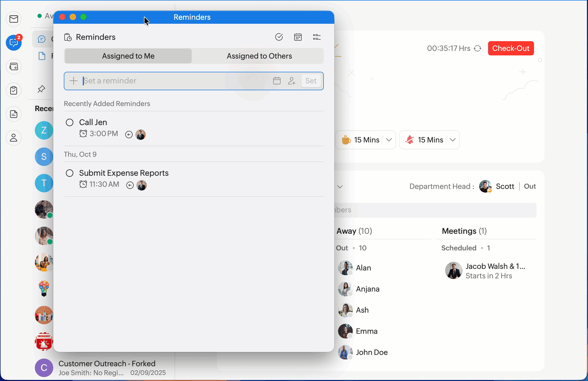588x381 pixels.
Task: Open completed reminders checkmark icon
Action: coord(279,37)
